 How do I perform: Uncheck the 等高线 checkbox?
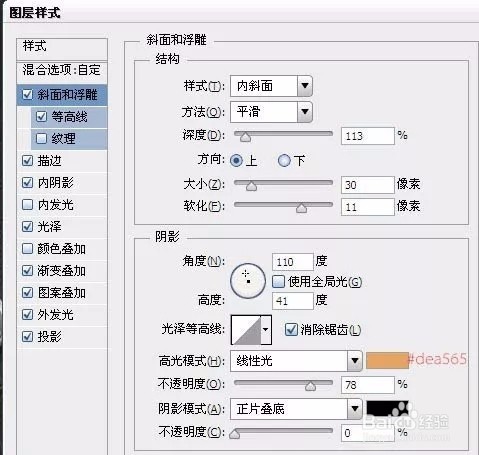[41, 117]
